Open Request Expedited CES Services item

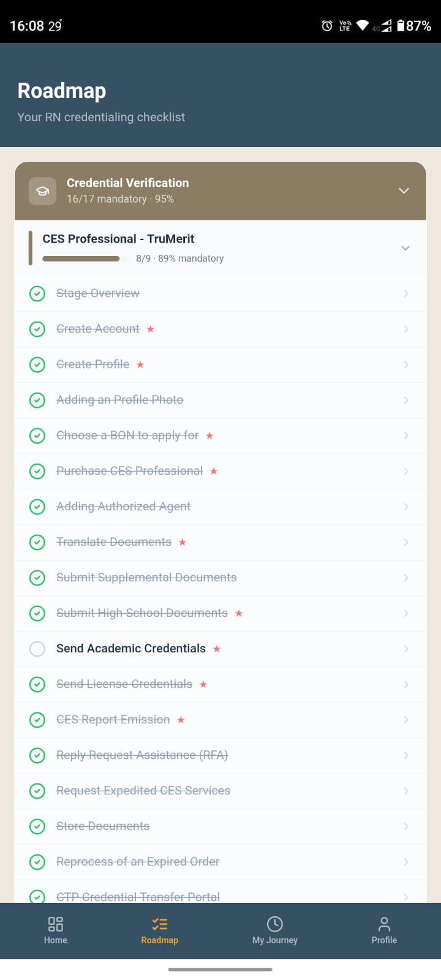point(143,791)
